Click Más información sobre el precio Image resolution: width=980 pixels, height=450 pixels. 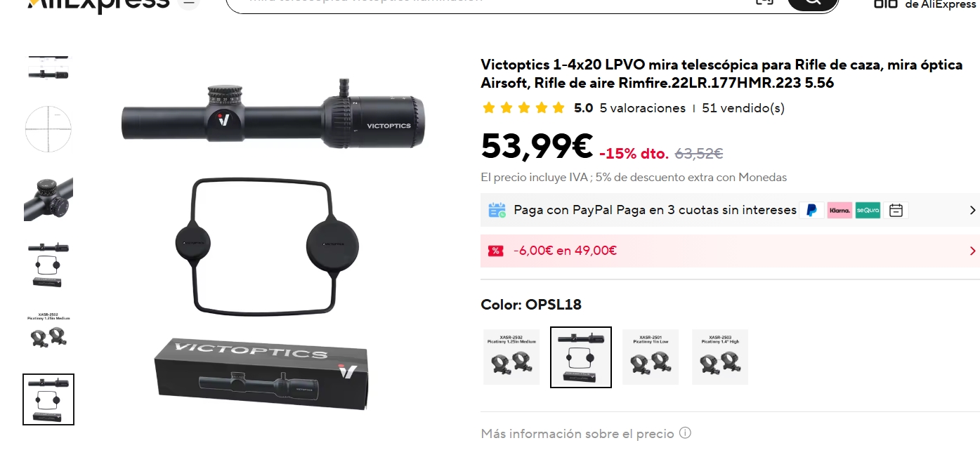(577, 433)
